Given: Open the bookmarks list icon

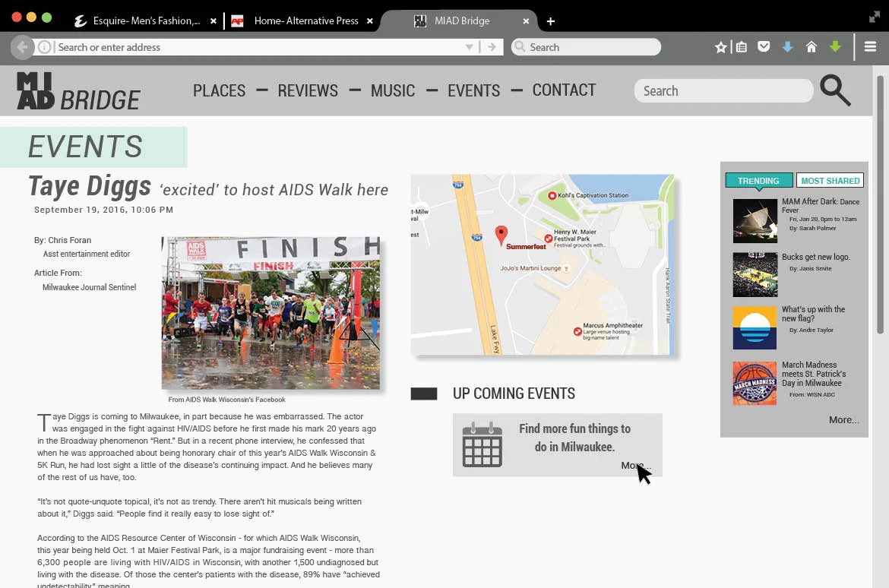Looking at the screenshot, I should [742, 47].
